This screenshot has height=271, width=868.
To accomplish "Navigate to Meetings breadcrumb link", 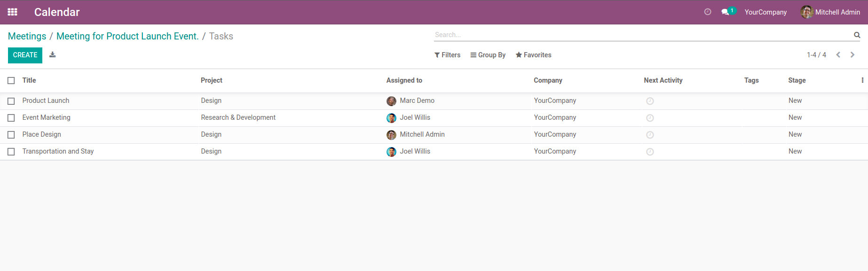I will click(27, 36).
